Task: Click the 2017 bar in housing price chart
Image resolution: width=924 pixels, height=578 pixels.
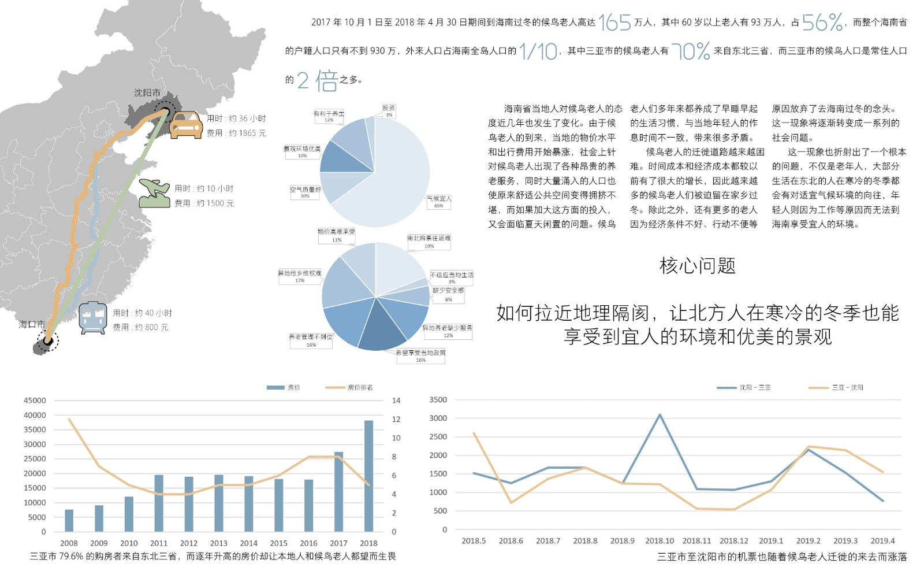Action: [338, 491]
